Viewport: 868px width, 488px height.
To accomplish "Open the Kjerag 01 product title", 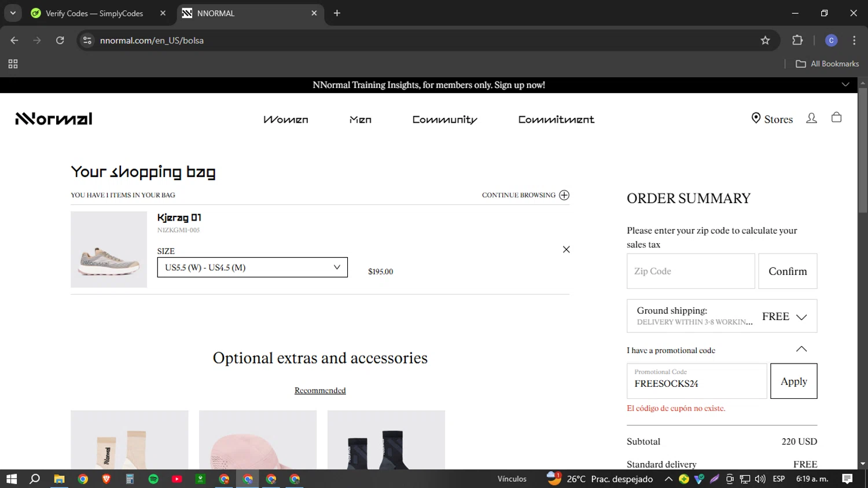I will click(x=179, y=218).
